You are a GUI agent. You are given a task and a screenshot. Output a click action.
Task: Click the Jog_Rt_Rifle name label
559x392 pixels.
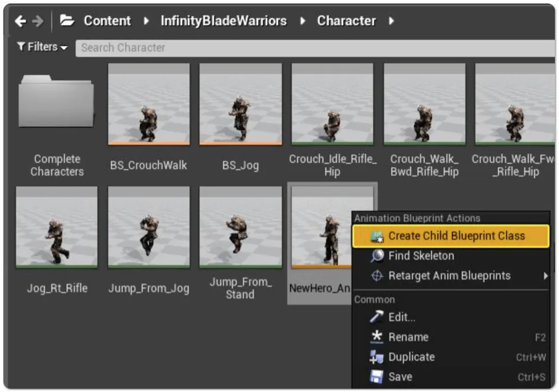tap(57, 288)
